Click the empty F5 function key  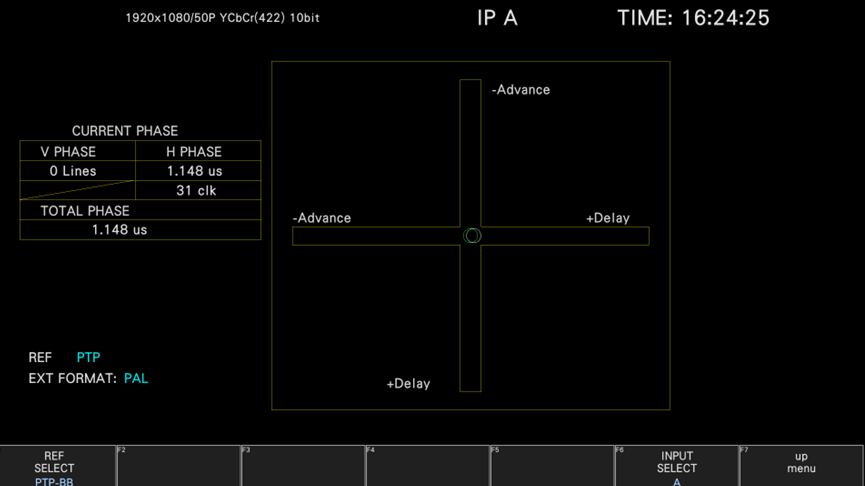[x=551, y=465]
